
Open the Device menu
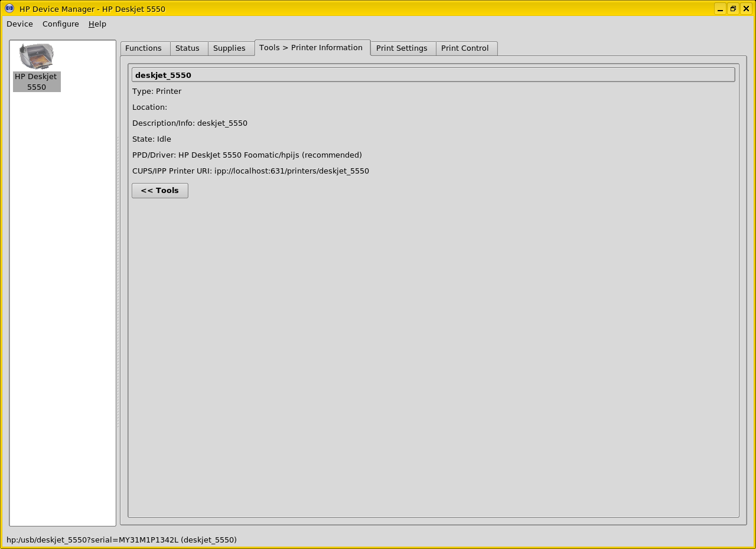[19, 24]
